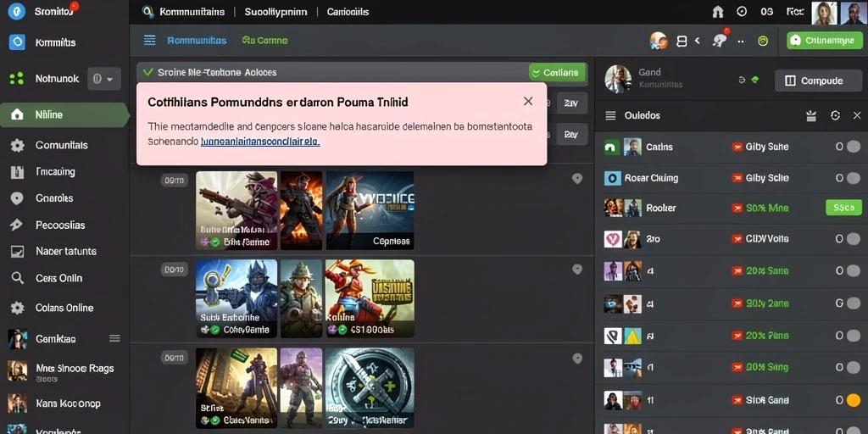Select Nfiline item in left sidebar
868x434 pixels.
64,115
